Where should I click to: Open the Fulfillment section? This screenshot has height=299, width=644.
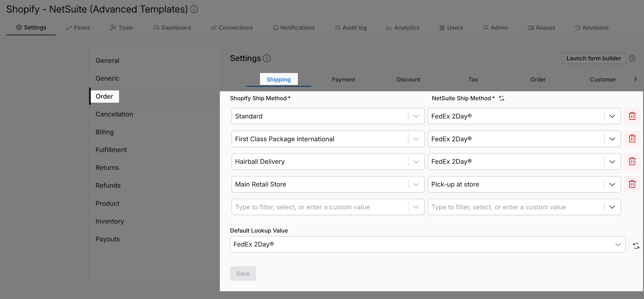point(111,150)
